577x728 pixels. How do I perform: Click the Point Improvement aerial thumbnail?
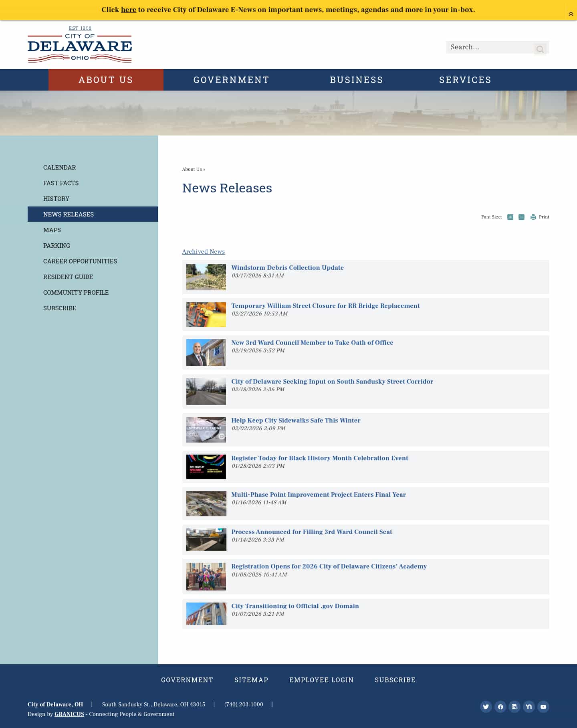tap(206, 504)
